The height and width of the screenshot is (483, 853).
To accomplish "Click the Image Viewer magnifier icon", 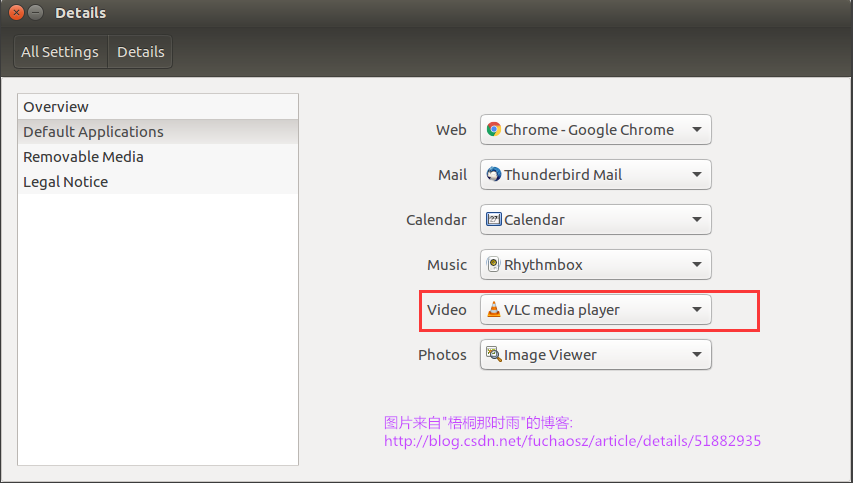I will (x=493, y=355).
